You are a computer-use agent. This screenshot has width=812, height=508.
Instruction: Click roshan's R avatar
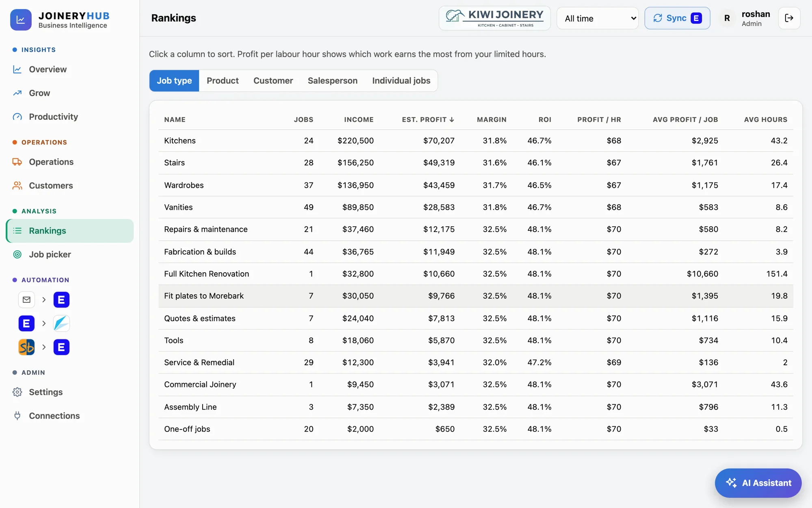pyautogui.click(x=727, y=18)
